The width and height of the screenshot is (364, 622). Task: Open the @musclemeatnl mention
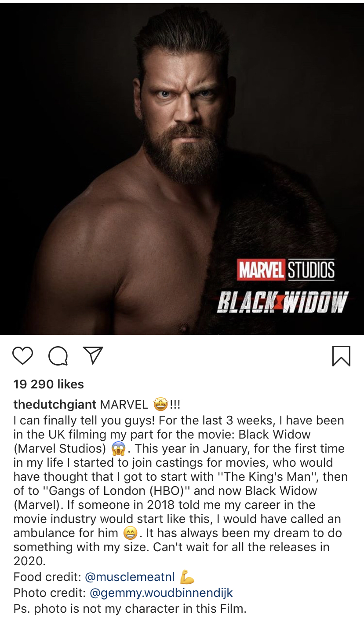click(130, 577)
